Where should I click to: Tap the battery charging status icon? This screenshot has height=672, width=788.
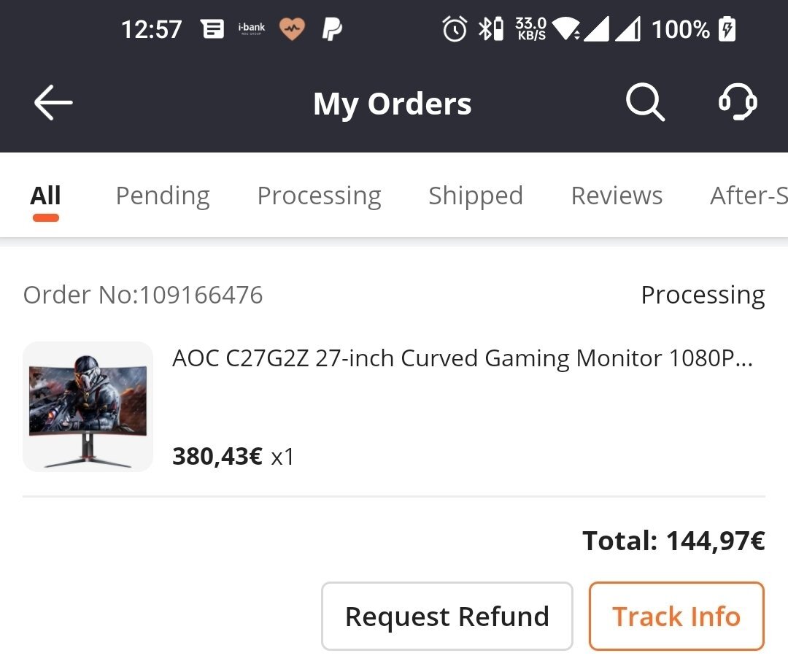tap(727, 30)
